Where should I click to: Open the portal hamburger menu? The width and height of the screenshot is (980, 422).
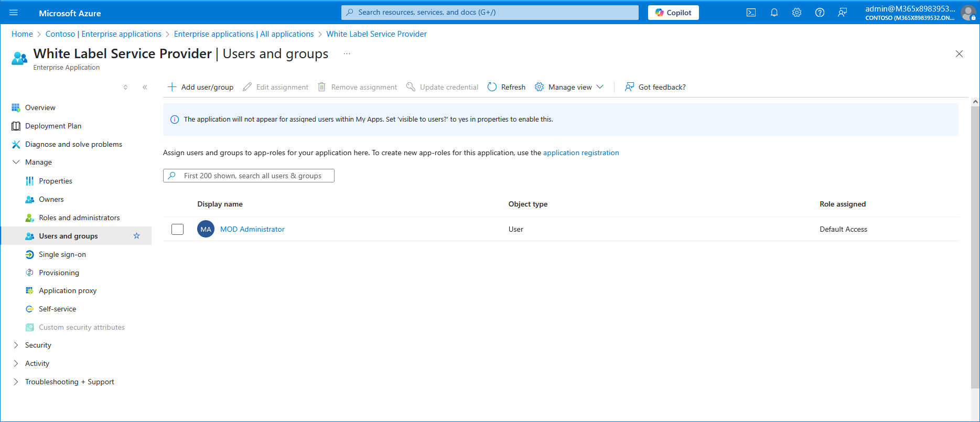pos(14,13)
